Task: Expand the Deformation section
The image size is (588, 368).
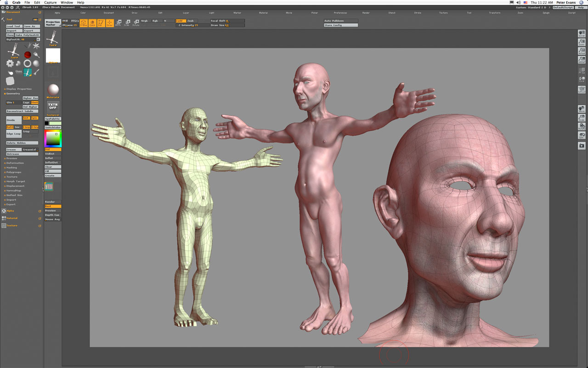Action: [15, 163]
